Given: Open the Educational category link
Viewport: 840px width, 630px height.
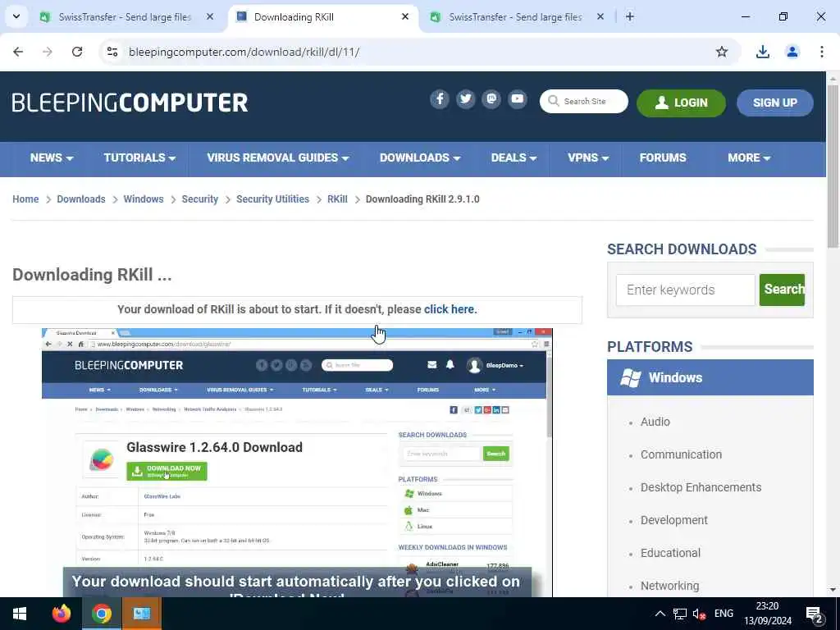Looking at the screenshot, I should coord(670,553).
